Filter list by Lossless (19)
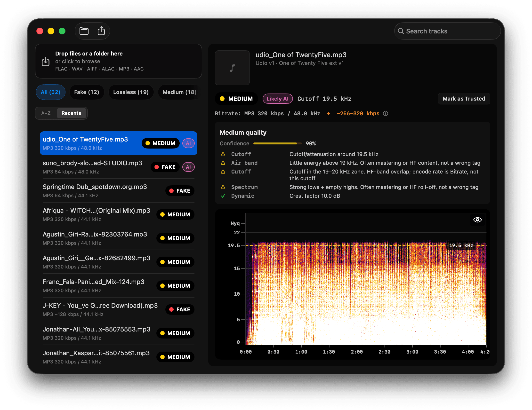This screenshot has height=410, width=532. 131,92
